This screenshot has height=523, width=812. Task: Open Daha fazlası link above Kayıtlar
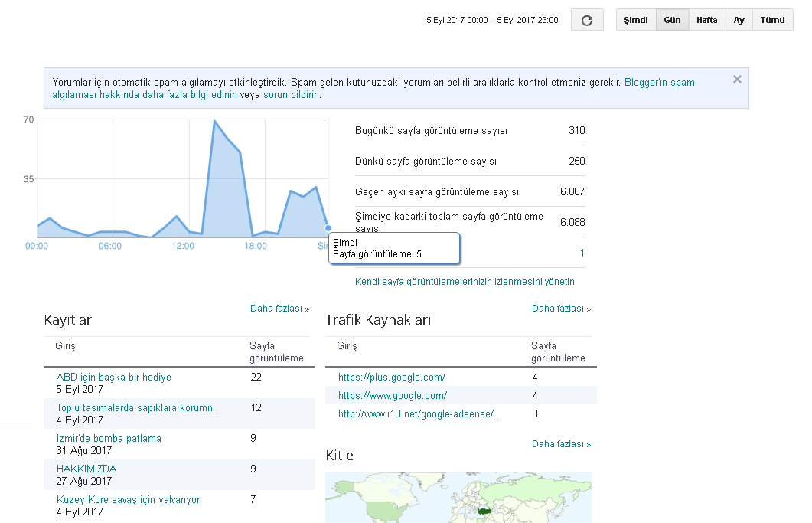(279, 309)
